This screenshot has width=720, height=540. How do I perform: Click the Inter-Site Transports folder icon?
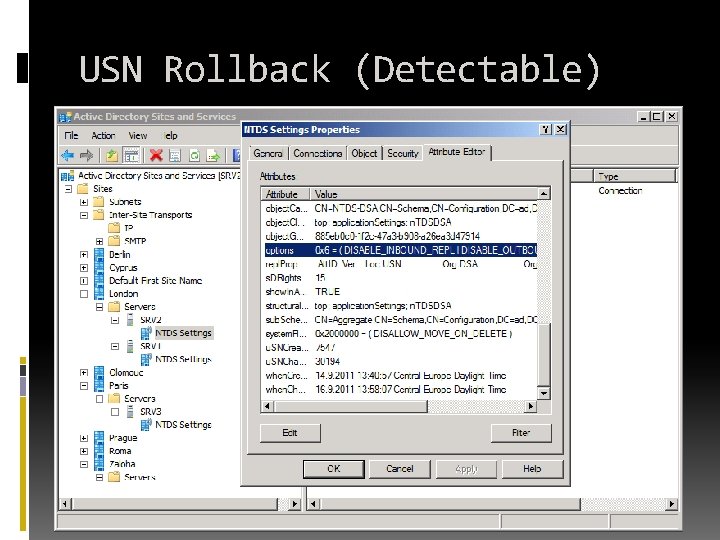click(98, 214)
